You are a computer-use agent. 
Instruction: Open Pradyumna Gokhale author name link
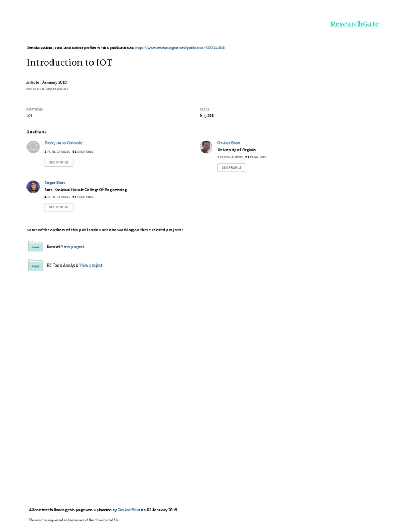pyautogui.click(x=63, y=143)
